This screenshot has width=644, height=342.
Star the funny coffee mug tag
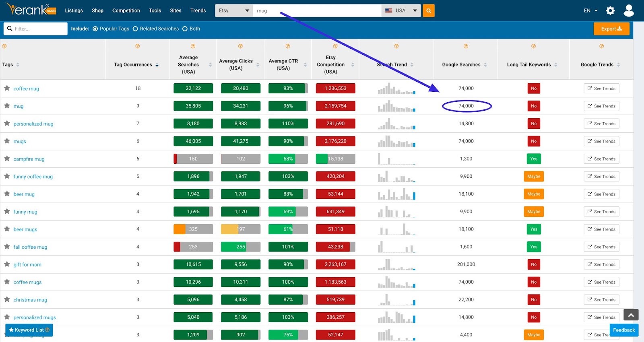click(x=7, y=176)
